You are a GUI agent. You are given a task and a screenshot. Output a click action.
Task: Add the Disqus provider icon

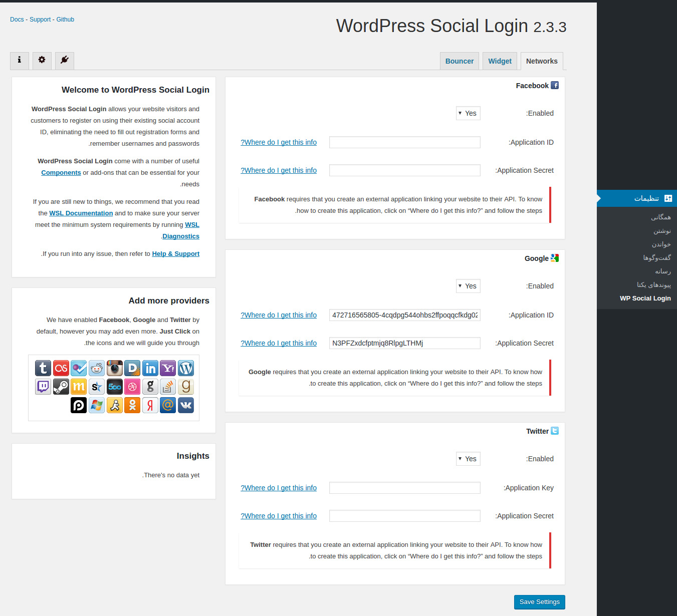(x=132, y=368)
